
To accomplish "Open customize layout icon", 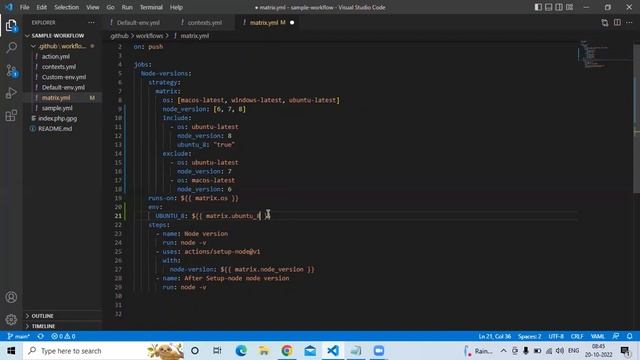I will coord(569,7).
